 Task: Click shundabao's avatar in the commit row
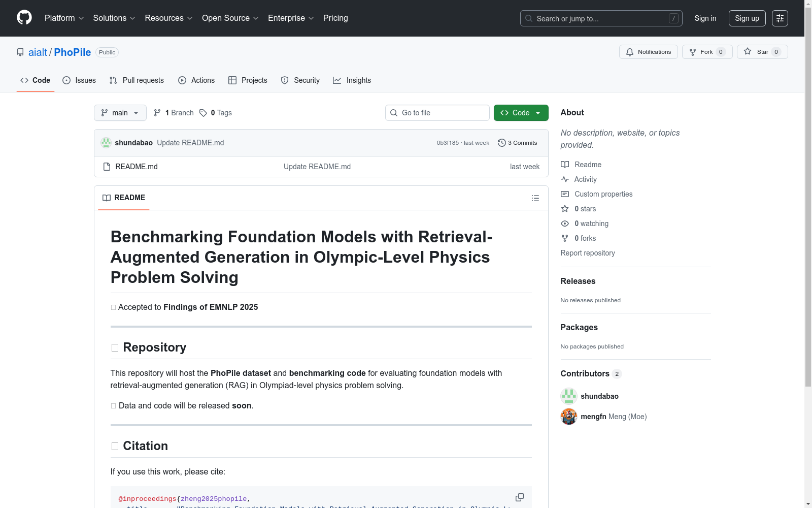click(x=106, y=143)
